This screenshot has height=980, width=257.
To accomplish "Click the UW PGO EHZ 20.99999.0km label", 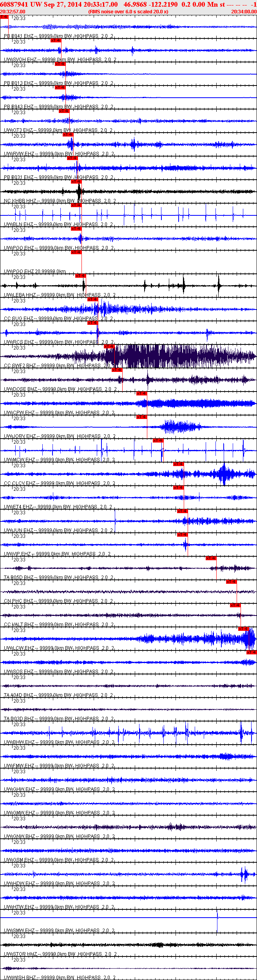I will point(35,271).
